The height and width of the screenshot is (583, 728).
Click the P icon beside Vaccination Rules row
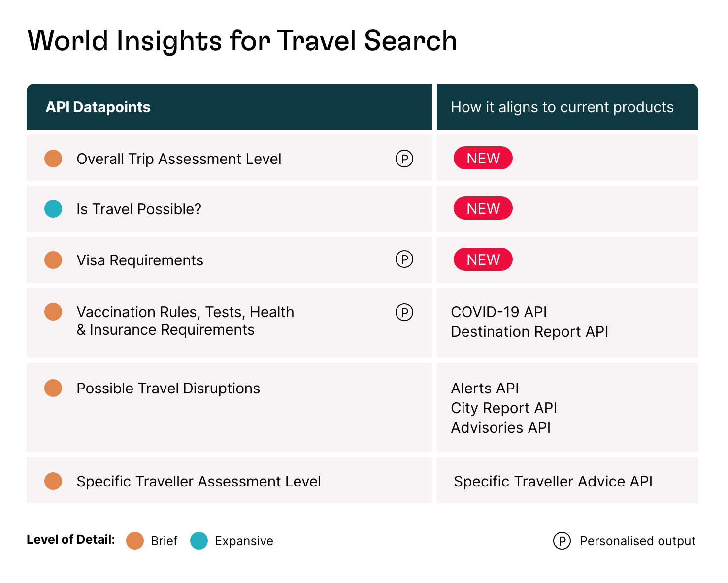point(404,312)
